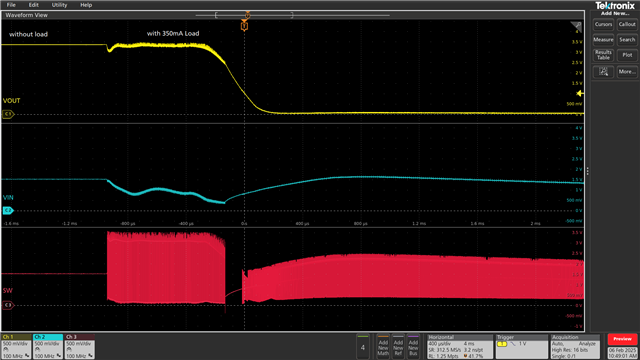Click the draw-a-box zoom icon
640x360 pixels.
click(x=603, y=72)
